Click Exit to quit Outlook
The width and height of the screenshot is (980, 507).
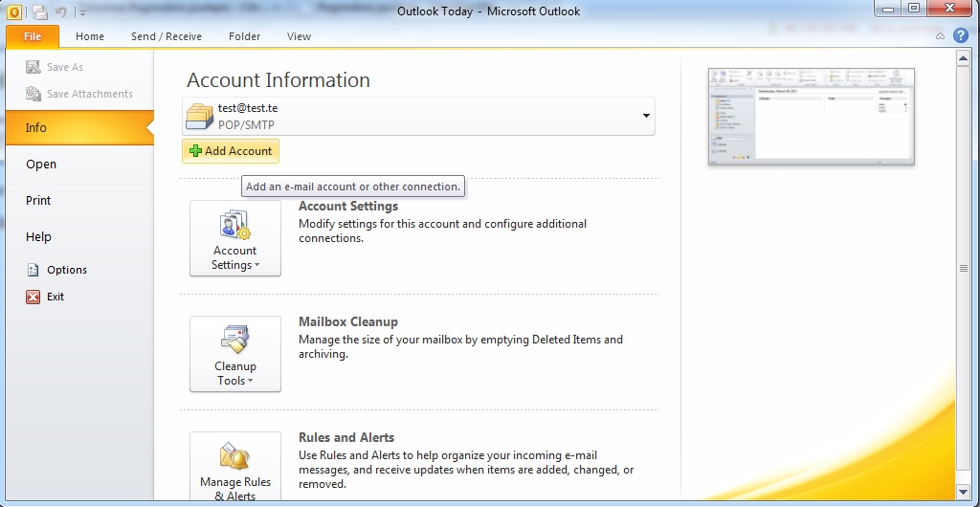click(55, 297)
